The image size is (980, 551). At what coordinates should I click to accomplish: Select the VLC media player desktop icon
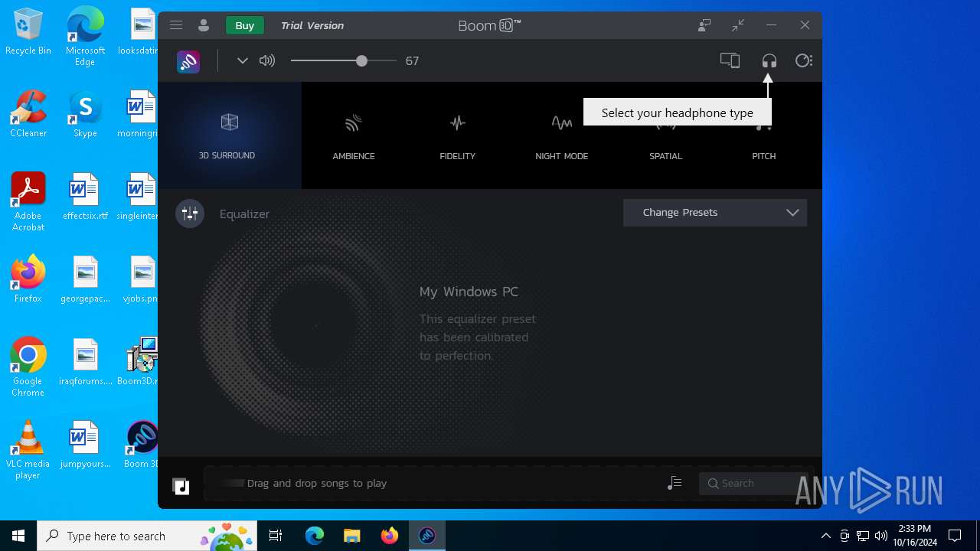pos(28,450)
